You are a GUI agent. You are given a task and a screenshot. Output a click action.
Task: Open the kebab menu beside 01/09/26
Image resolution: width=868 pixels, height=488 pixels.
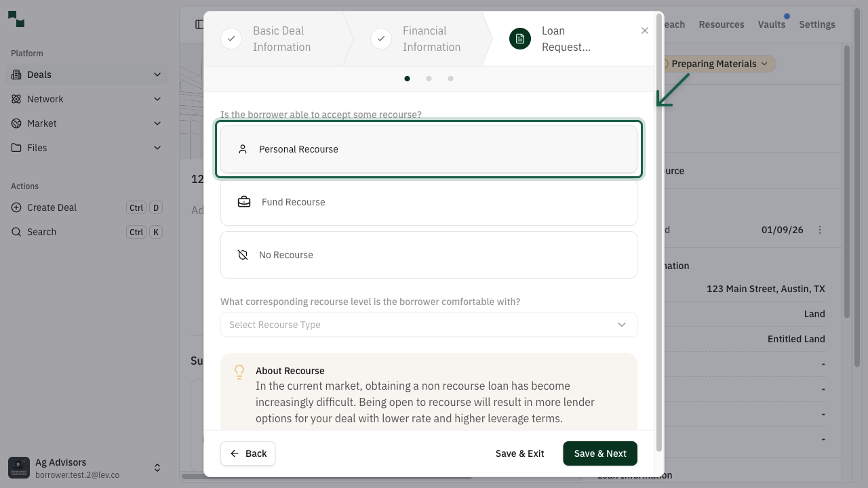[820, 229]
